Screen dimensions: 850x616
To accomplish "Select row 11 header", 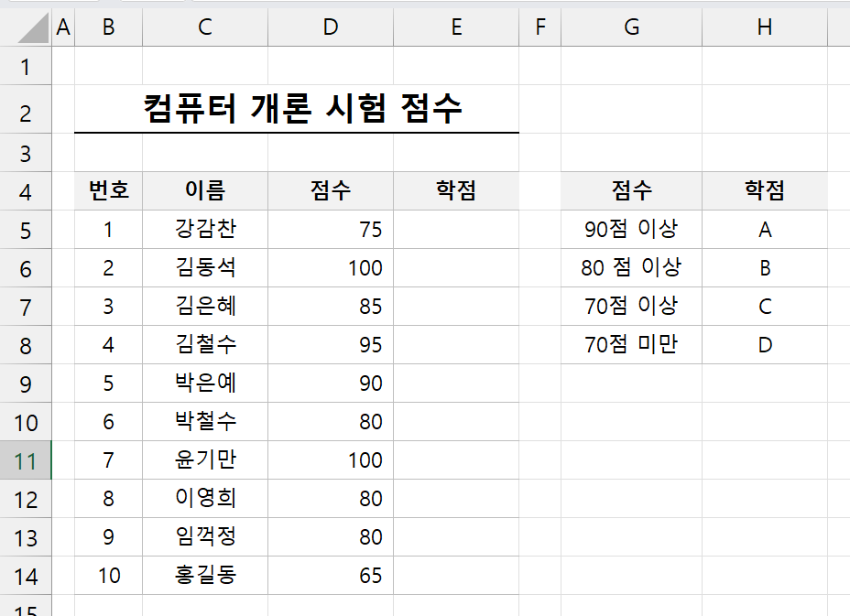I will 26,460.
